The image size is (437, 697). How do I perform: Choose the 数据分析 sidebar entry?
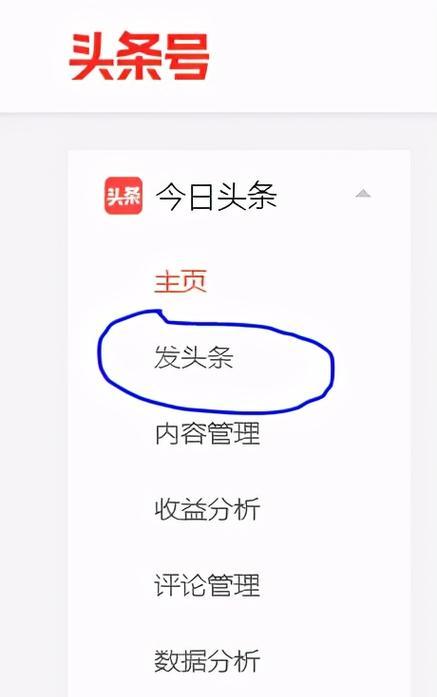pyautogui.click(x=207, y=661)
